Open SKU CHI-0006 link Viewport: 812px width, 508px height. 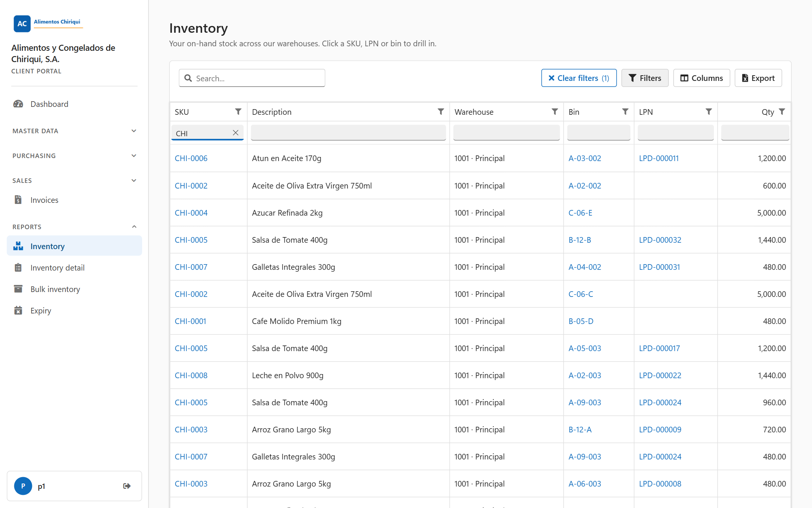point(191,158)
